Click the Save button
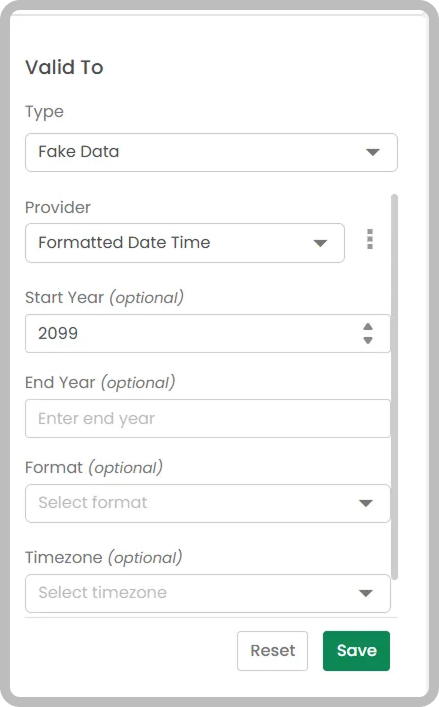The width and height of the screenshot is (439, 707). [357, 651]
